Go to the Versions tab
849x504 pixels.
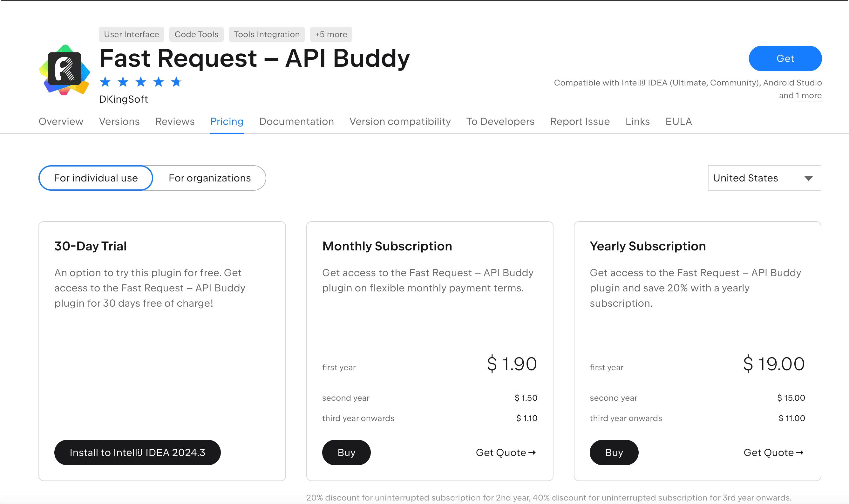[119, 121]
